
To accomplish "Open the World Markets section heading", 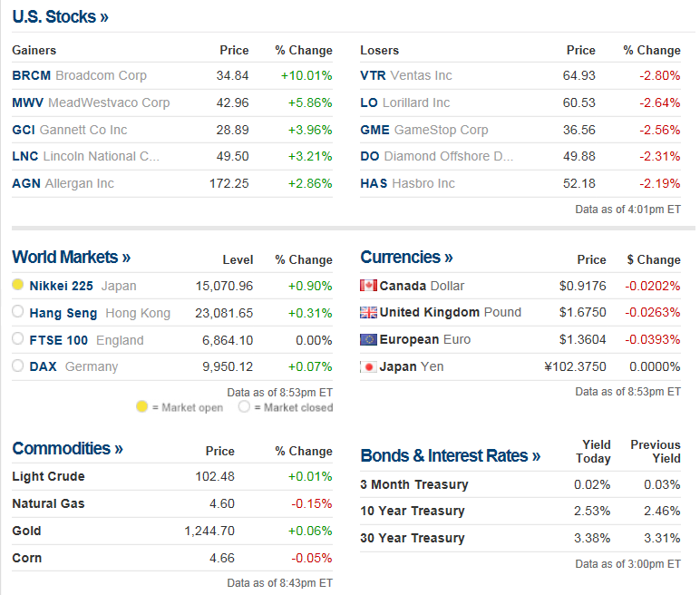I will [71, 258].
